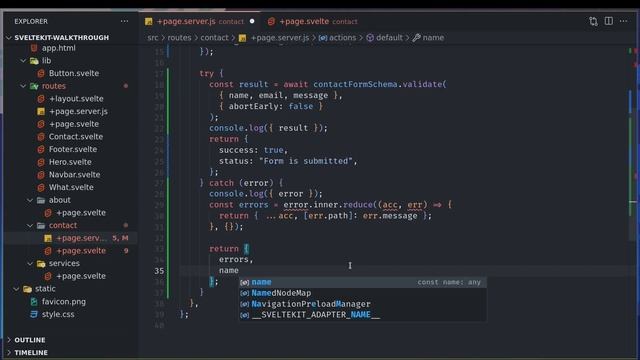Viewport: 640px width, 360px height.
Task: Open +page.server.js directly under routes
Action: [78, 111]
